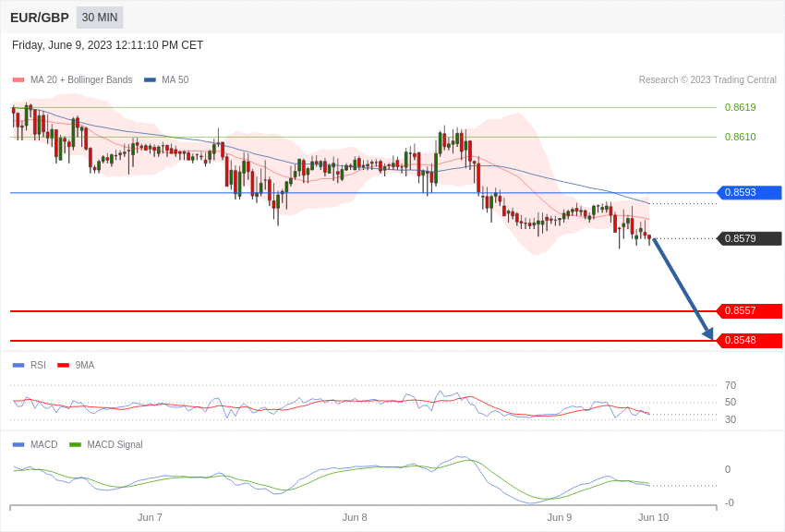This screenshot has width=785, height=532.
Task: Click the blue 0.8593 pivot price tag
Action: pos(750,193)
